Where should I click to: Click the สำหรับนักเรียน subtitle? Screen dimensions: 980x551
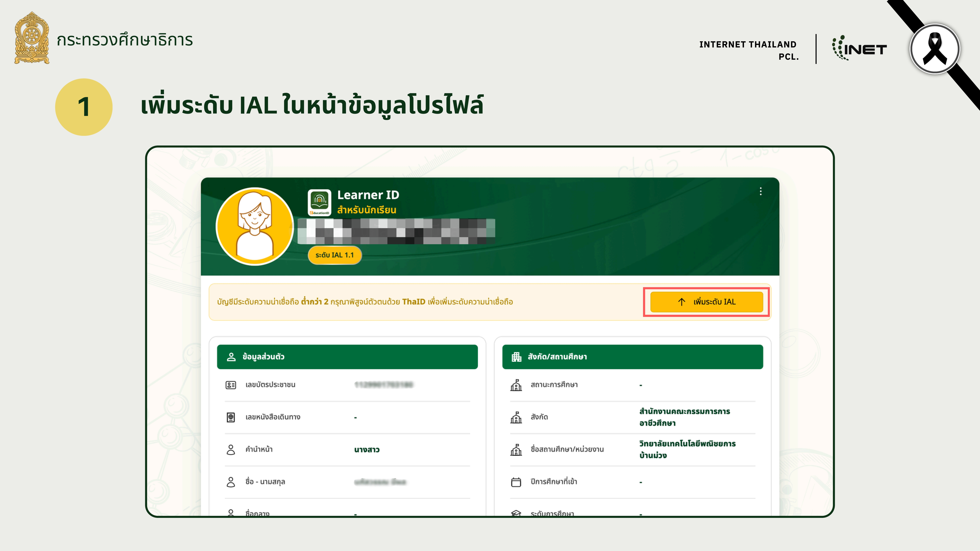tap(367, 210)
